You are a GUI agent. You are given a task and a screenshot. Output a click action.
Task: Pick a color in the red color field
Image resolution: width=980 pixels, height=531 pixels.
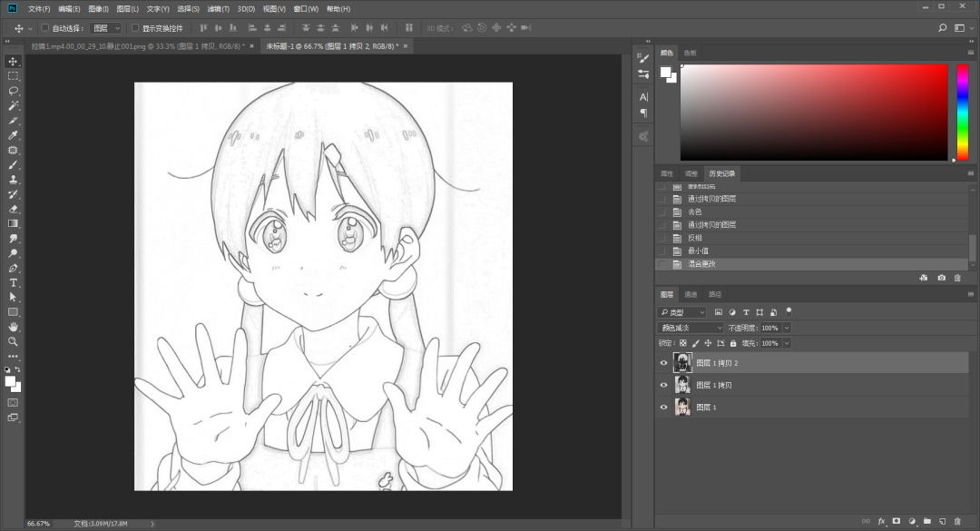[814, 113]
